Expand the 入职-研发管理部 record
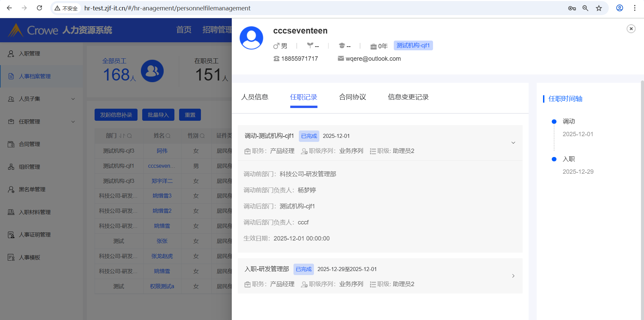Screen dimensions: 644x320 [513, 276]
